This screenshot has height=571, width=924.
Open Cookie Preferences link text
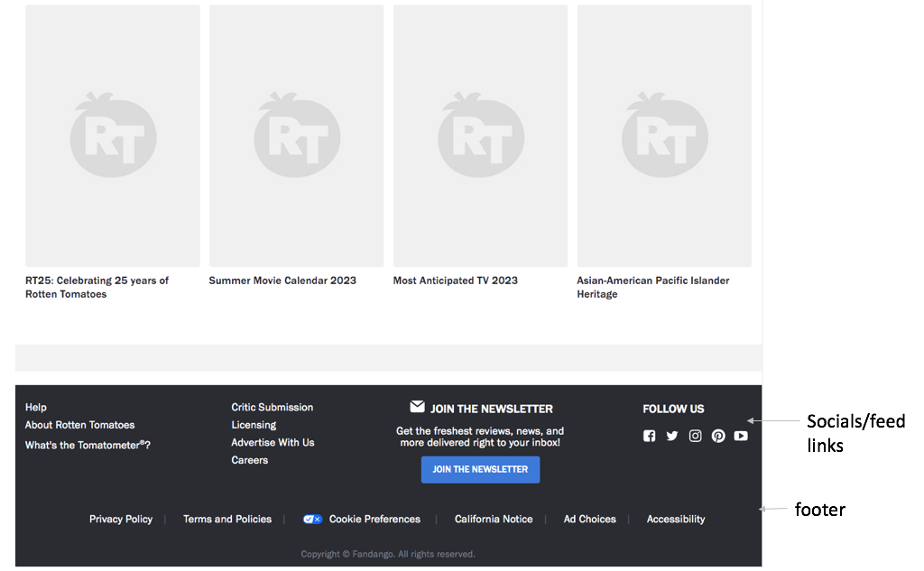tap(374, 520)
